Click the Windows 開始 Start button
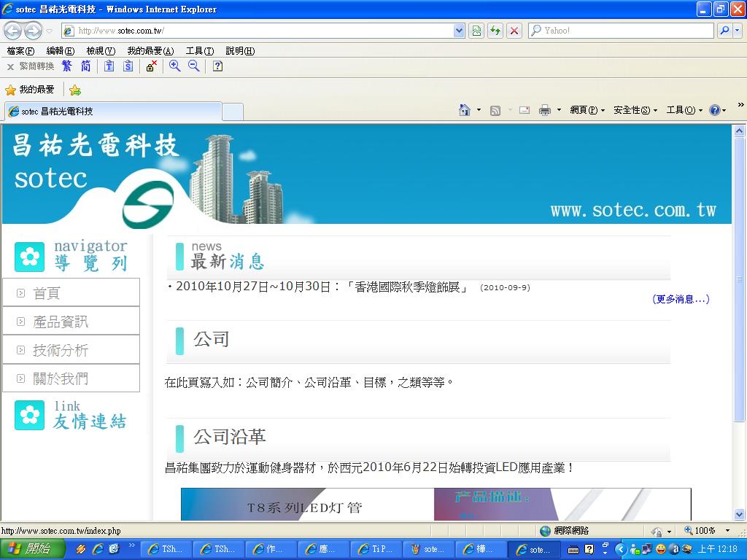This screenshot has width=747, height=560. (32, 549)
